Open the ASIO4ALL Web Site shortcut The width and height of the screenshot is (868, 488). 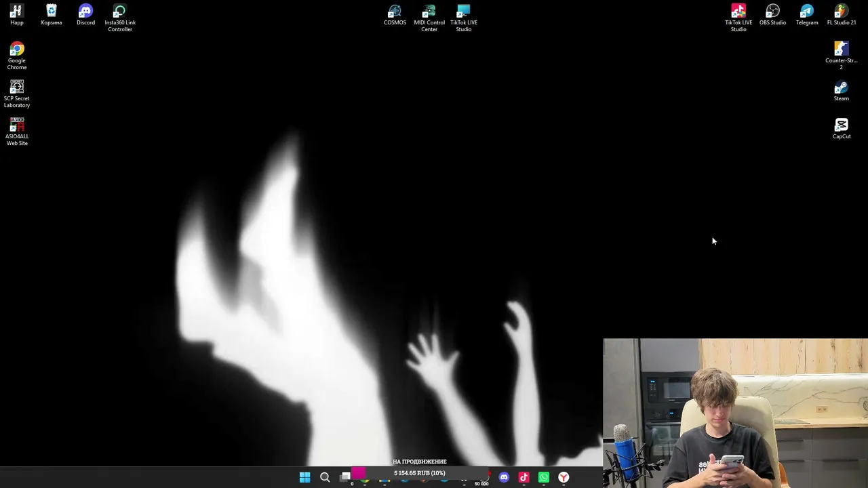pos(17,131)
